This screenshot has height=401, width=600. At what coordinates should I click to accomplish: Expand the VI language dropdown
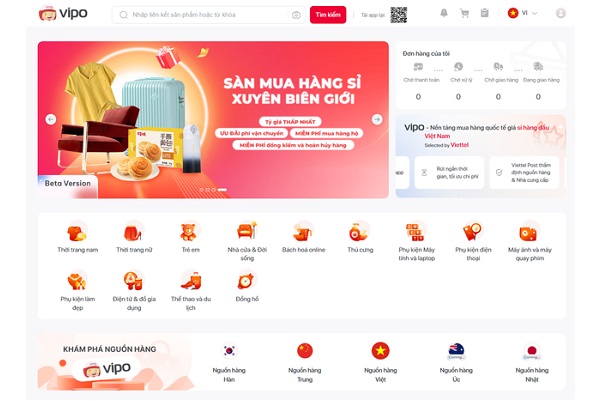(x=523, y=13)
